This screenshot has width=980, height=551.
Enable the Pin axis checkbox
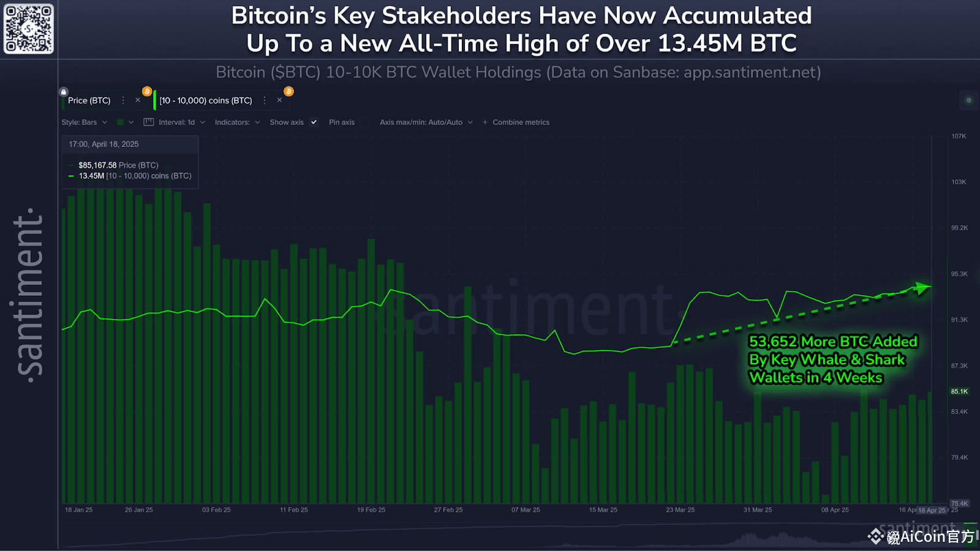pyautogui.click(x=363, y=122)
